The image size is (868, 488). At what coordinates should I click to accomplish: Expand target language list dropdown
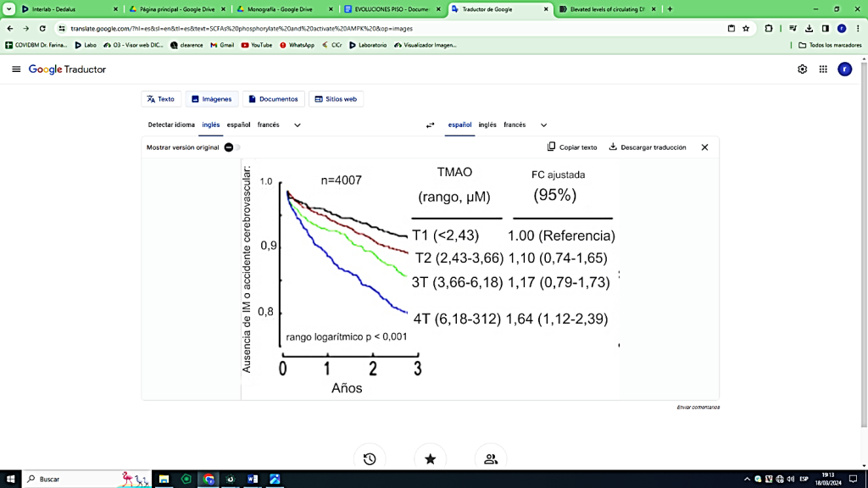[x=543, y=125]
